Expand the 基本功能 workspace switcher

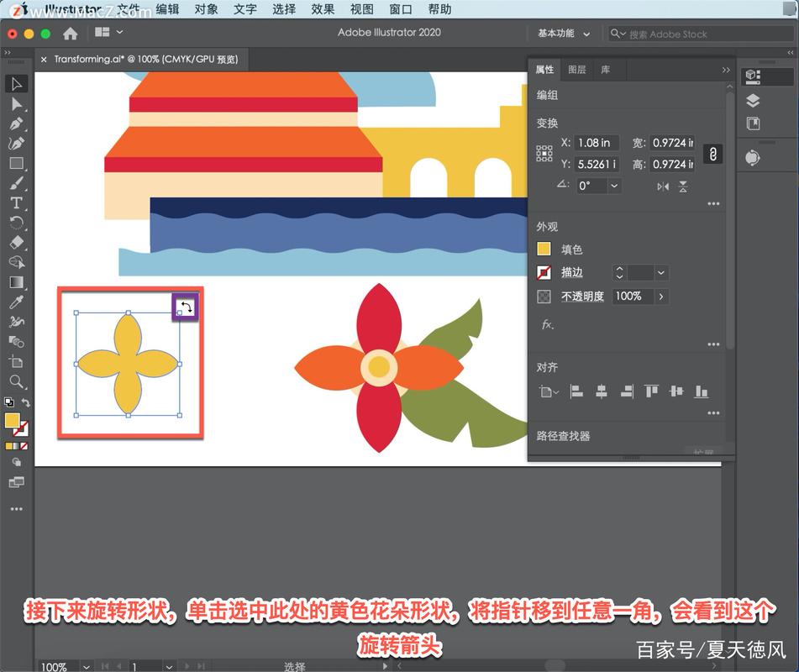pos(564,34)
